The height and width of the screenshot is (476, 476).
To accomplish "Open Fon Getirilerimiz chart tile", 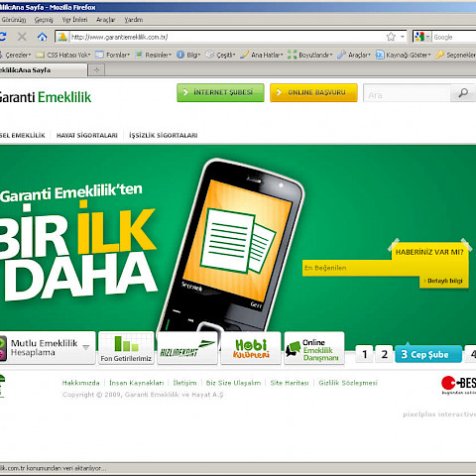I will (x=126, y=348).
